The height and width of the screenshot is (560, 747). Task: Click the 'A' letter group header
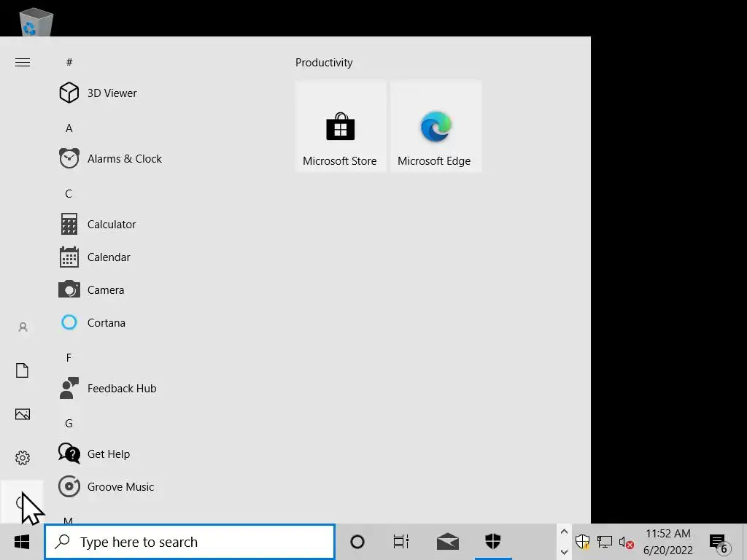point(69,128)
